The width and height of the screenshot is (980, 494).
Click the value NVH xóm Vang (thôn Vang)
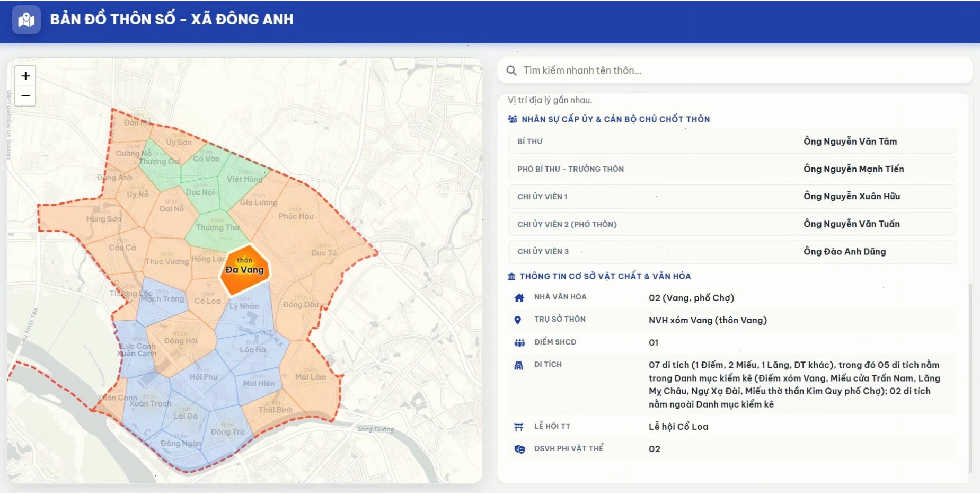point(708,320)
